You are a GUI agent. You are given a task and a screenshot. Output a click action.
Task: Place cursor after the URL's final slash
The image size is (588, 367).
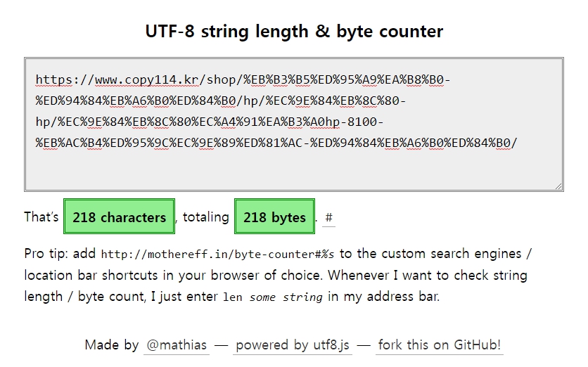pyautogui.click(x=518, y=143)
